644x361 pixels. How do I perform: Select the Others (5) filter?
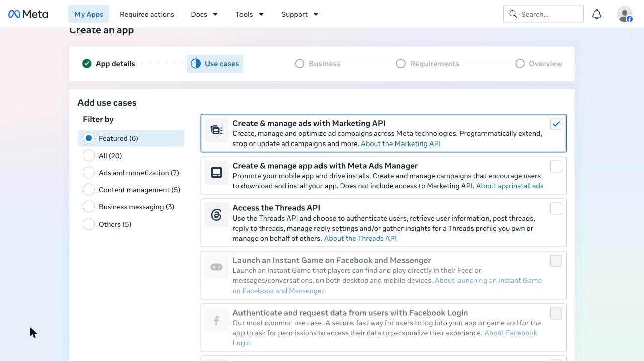[x=131, y=224]
